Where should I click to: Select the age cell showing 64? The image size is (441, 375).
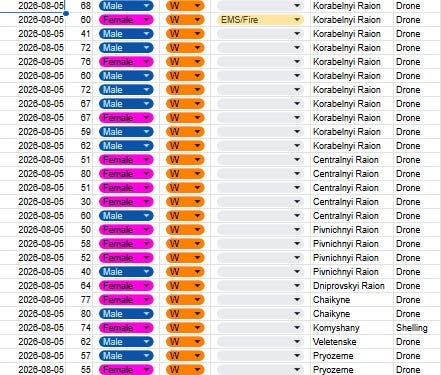tap(79, 286)
